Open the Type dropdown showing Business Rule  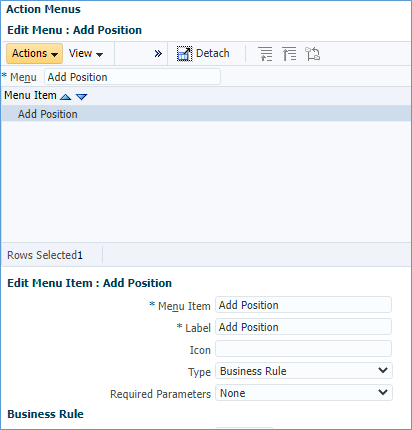coord(304,371)
